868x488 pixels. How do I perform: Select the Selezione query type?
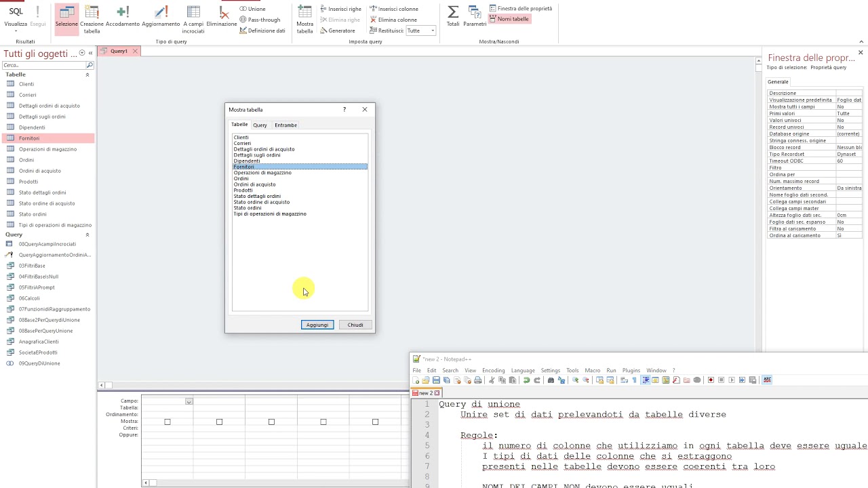tap(66, 18)
